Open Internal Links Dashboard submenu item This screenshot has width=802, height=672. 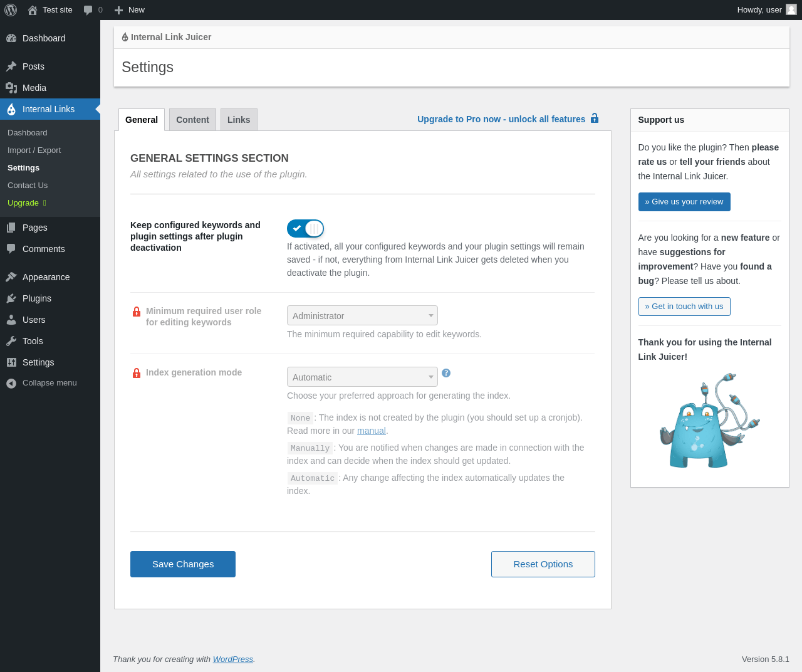point(28,133)
